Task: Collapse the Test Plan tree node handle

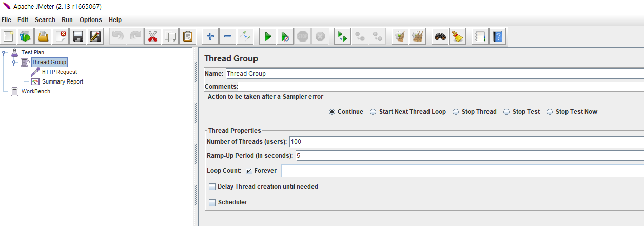Action: click(4, 53)
